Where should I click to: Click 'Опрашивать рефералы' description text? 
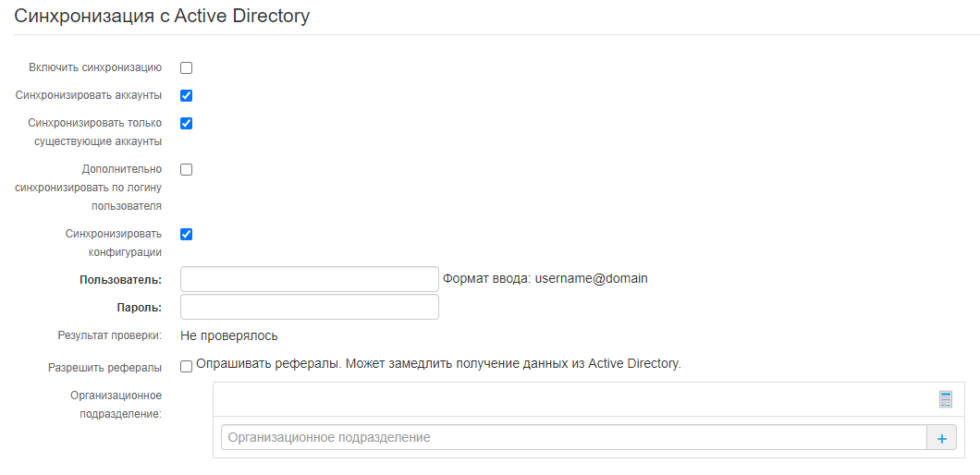point(438,363)
